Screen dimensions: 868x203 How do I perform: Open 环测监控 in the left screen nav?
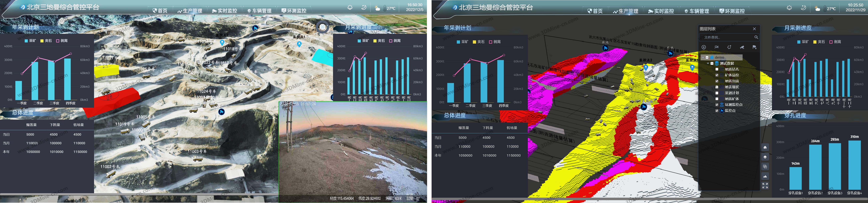(294, 11)
